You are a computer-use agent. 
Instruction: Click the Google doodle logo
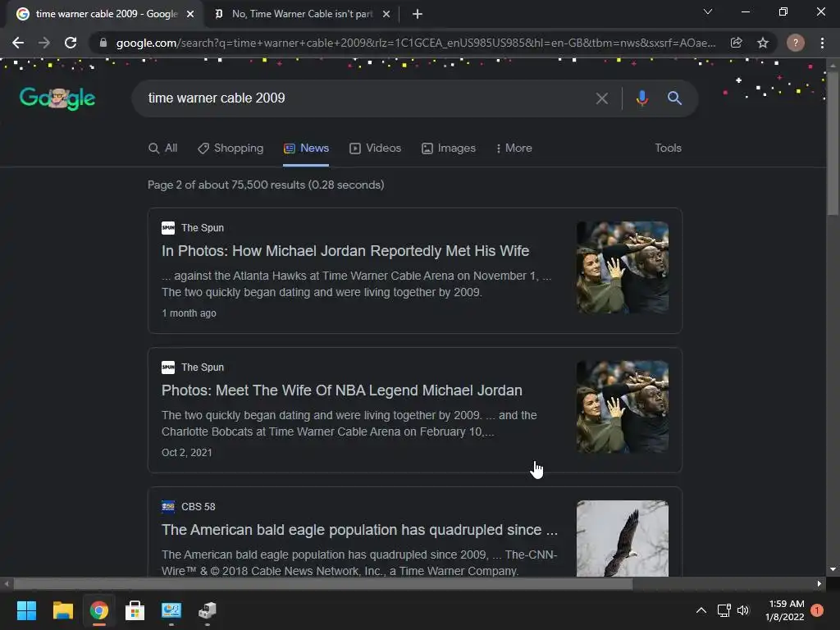coord(57,98)
